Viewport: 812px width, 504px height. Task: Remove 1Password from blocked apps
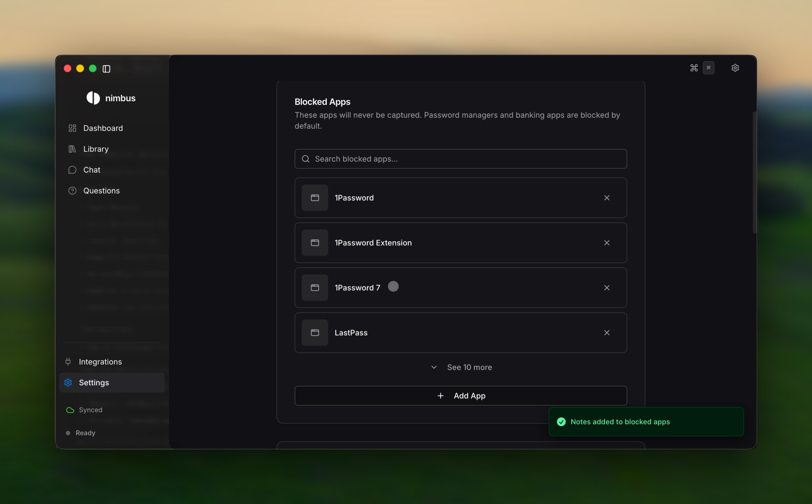coord(607,198)
